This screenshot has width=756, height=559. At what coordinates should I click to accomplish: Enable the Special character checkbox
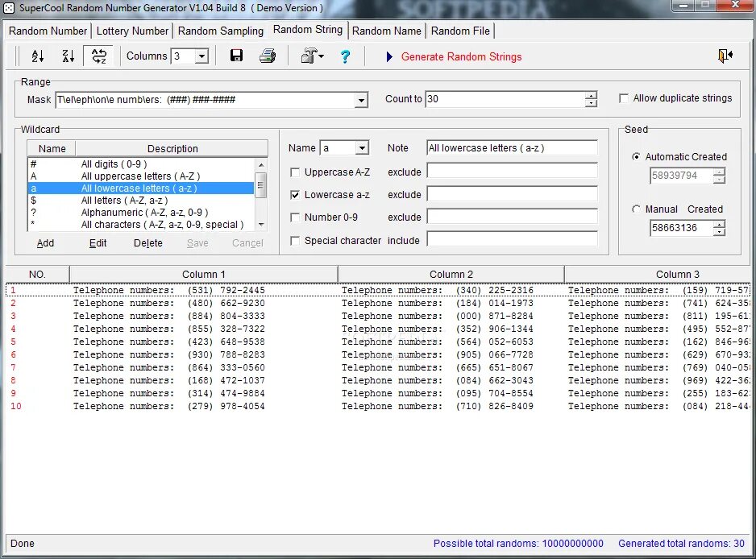pos(295,241)
